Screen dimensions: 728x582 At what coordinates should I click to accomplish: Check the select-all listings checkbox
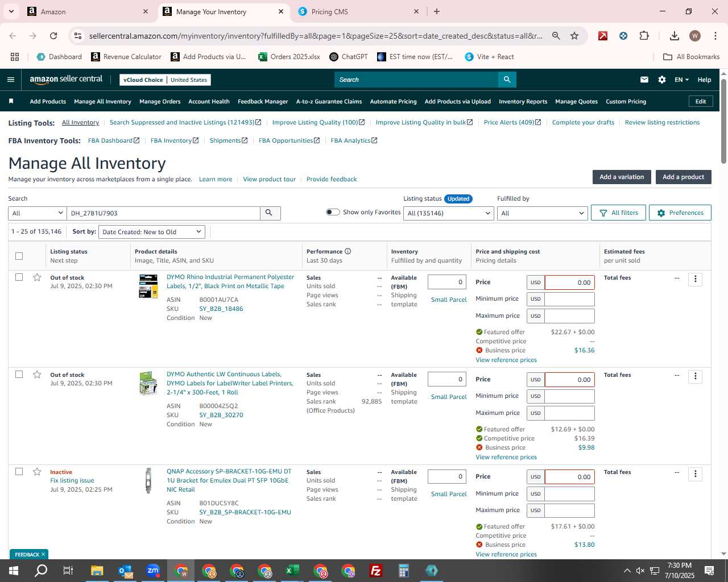point(19,256)
